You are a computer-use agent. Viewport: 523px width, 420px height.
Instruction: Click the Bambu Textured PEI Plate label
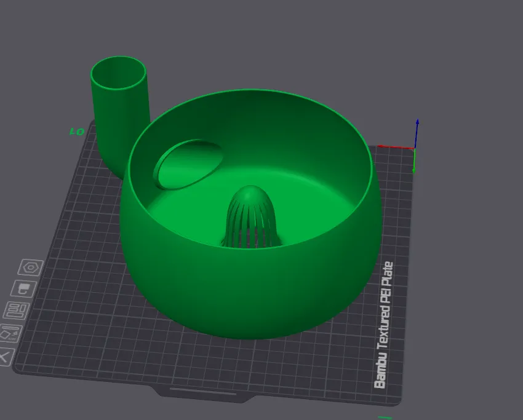pyautogui.click(x=384, y=325)
